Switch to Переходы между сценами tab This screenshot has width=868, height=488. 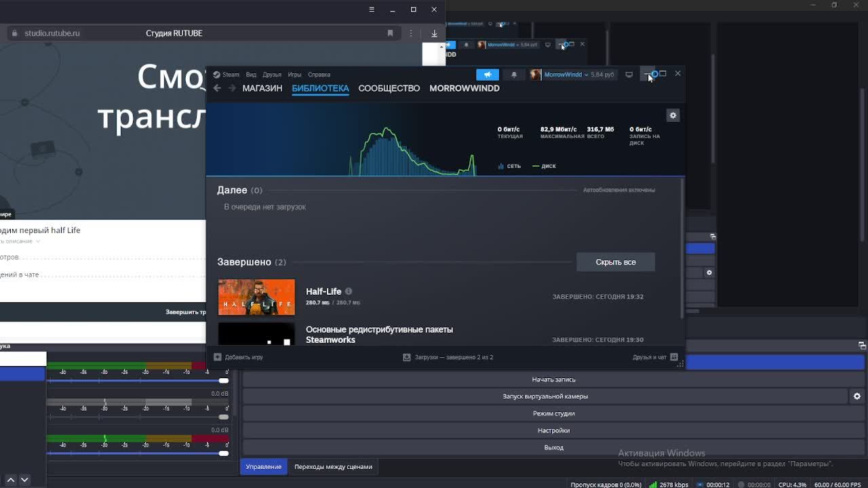333,467
